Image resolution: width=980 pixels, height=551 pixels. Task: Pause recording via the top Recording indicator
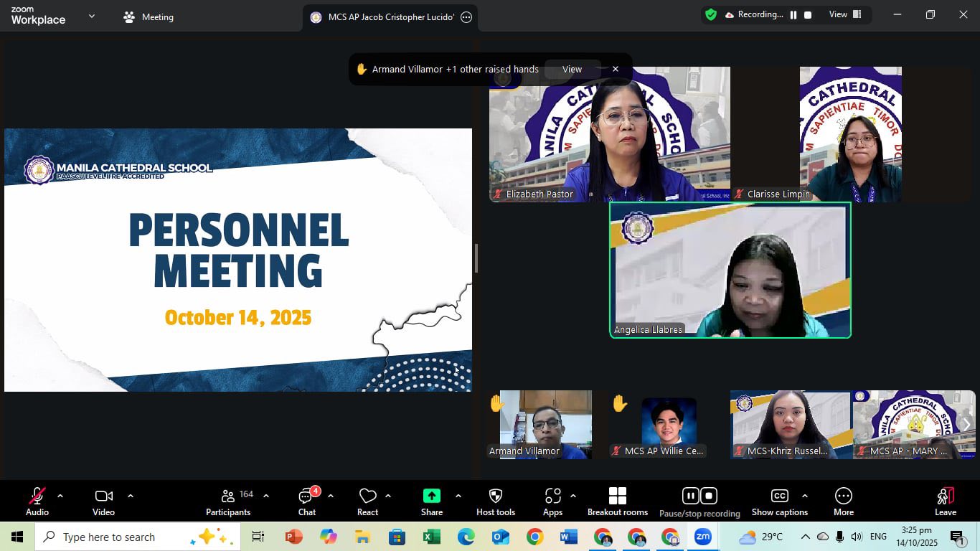pyautogui.click(x=793, y=14)
